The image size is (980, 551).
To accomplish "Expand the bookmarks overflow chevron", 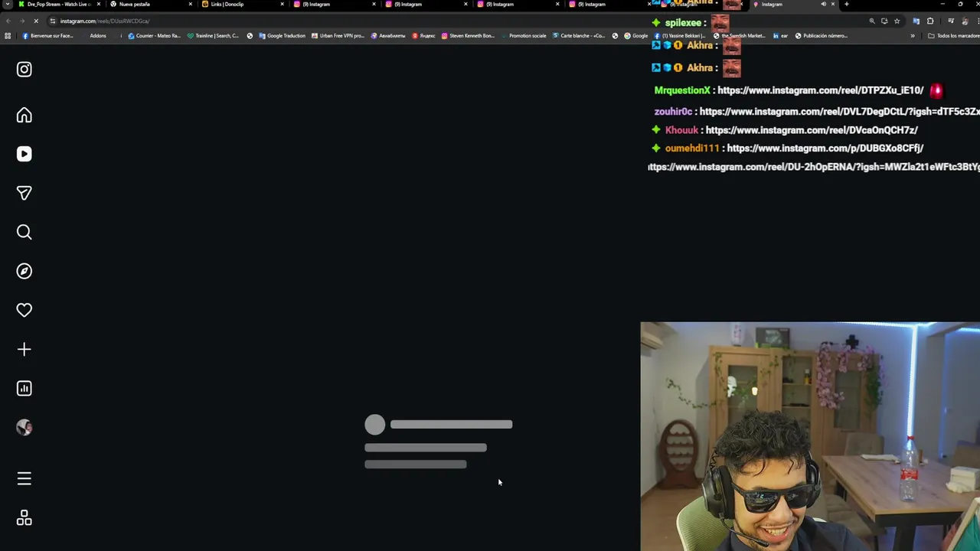I will coord(912,35).
